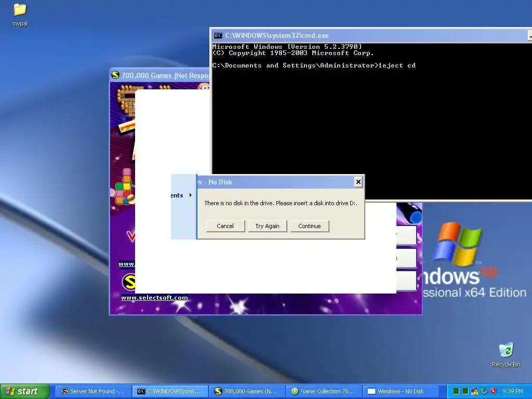Click the Safely Remove Hardware tray icon
This screenshot has width=532, height=399.
point(484,391)
